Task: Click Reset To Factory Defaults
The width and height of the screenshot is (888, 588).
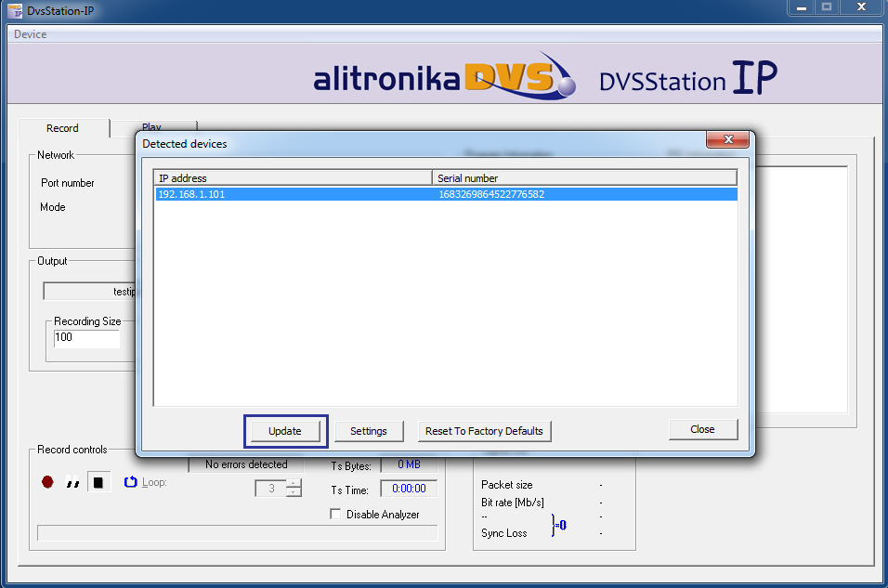Action: point(484,431)
